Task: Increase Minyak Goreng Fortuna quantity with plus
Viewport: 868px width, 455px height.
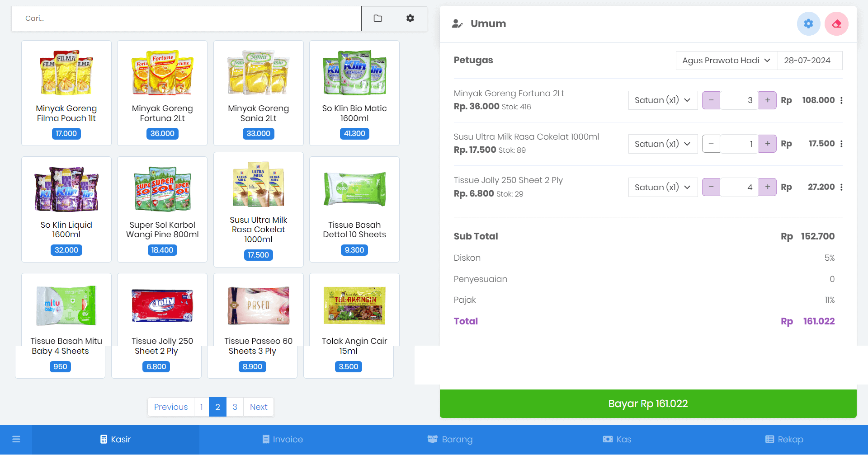Action: 767,100
